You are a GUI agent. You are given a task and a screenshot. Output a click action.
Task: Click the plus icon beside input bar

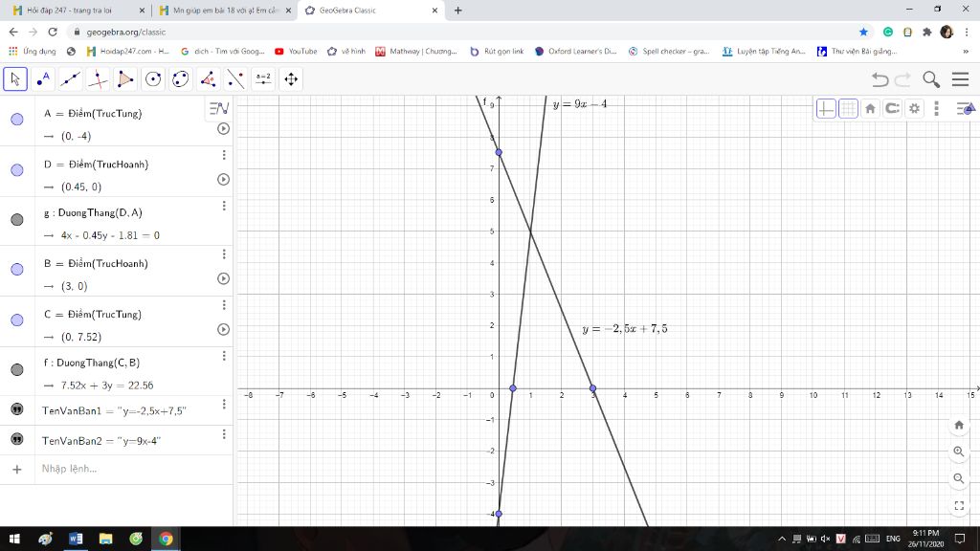pyautogui.click(x=17, y=469)
